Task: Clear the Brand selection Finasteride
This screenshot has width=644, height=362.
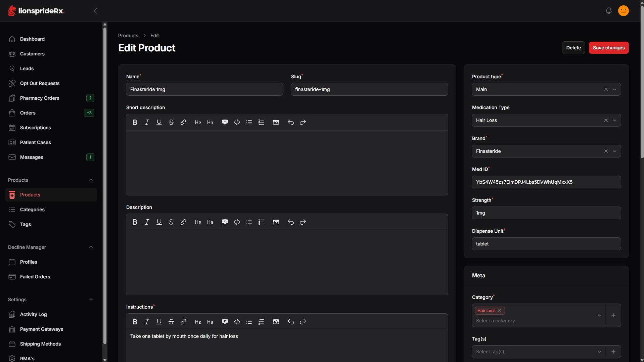Action: click(606, 151)
